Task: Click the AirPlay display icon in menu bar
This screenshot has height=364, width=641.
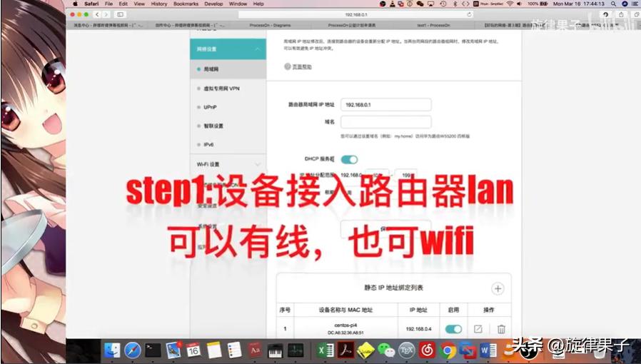Action: [x=430, y=4]
